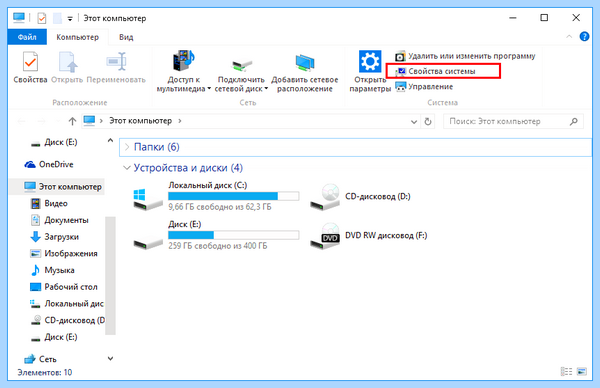This screenshot has height=388, width=600.
Task: Open Uninstall or change a program
Action: pos(465,56)
